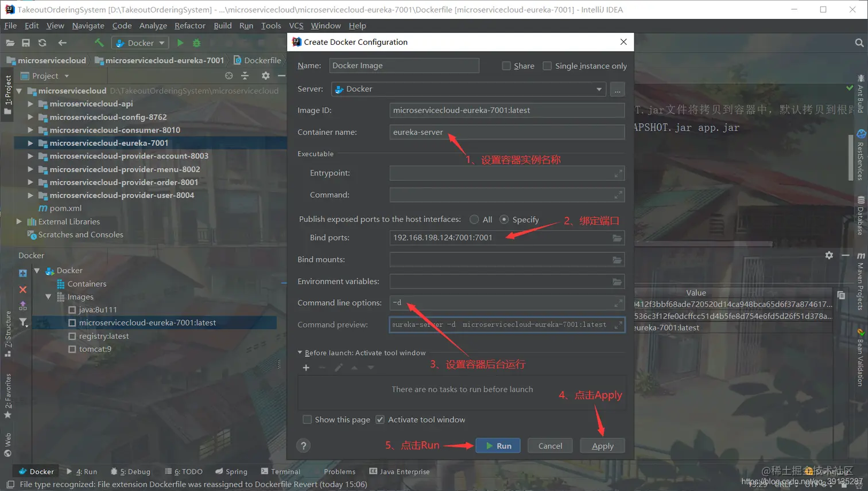868x491 pixels.
Task: Click the green Run toolbar icon
Action: (x=180, y=43)
